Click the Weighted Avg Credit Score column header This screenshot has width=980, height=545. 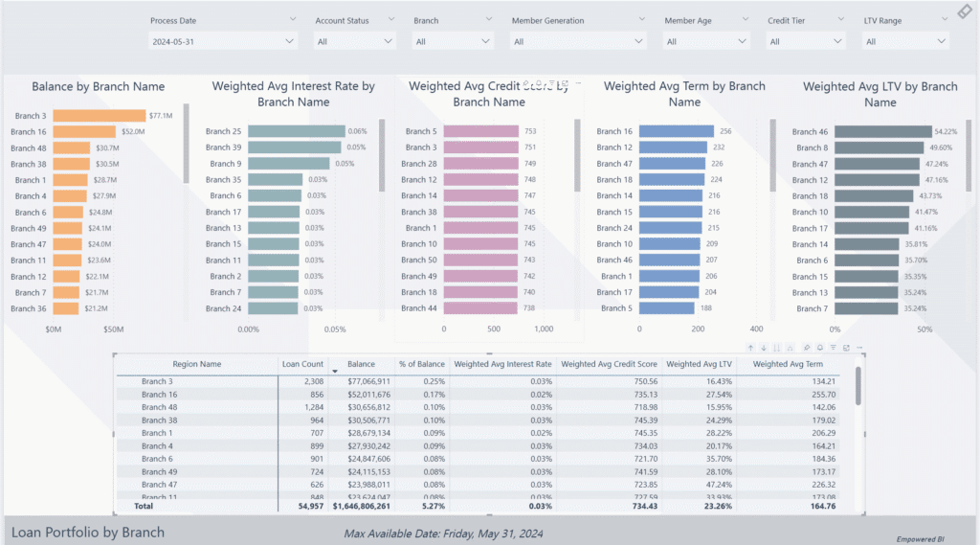[x=608, y=364]
